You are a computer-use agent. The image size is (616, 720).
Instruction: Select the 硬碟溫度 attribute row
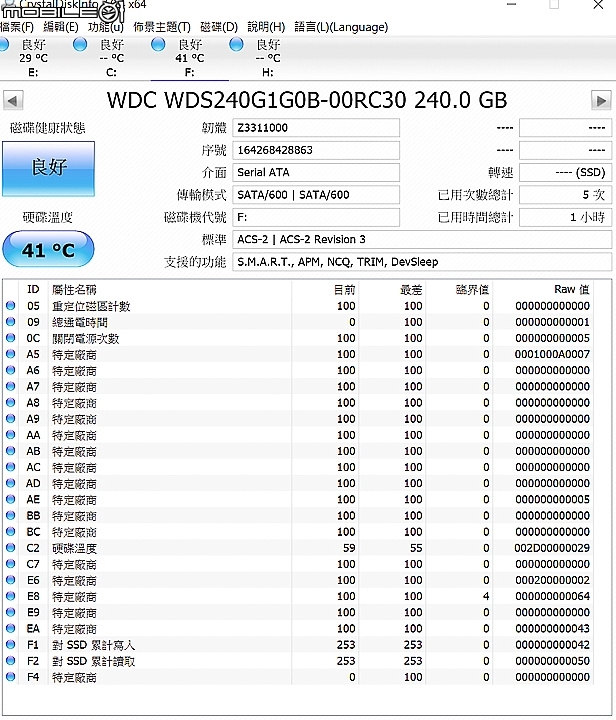click(298, 548)
